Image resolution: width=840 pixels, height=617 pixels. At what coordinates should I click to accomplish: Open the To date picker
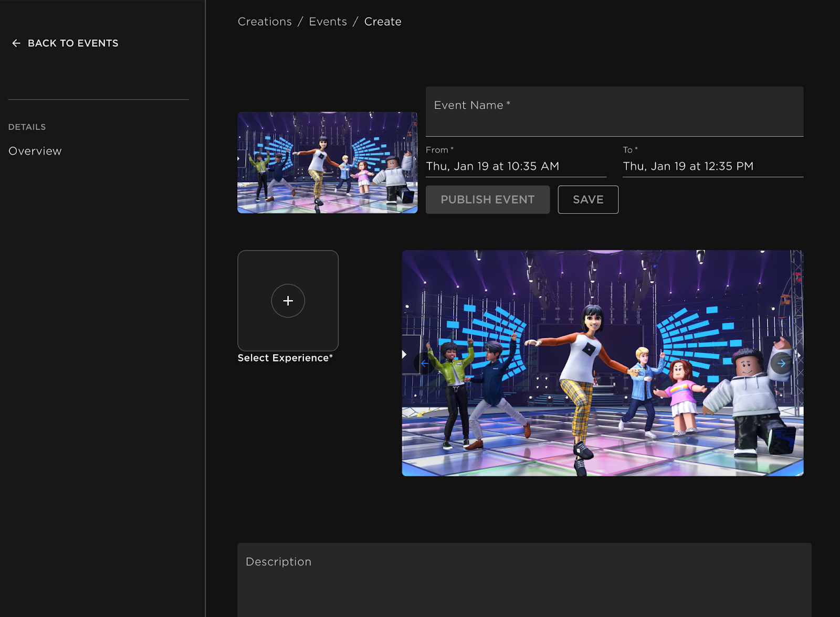pos(688,166)
